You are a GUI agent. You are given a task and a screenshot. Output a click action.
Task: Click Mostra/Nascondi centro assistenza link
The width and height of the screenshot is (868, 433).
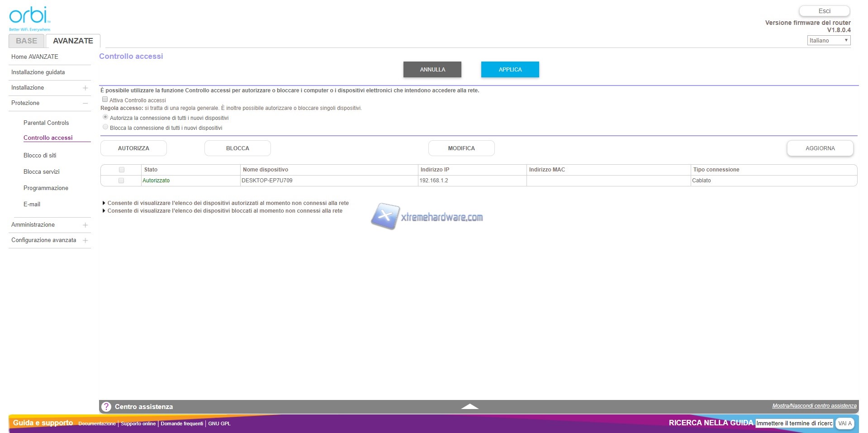pos(814,406)
